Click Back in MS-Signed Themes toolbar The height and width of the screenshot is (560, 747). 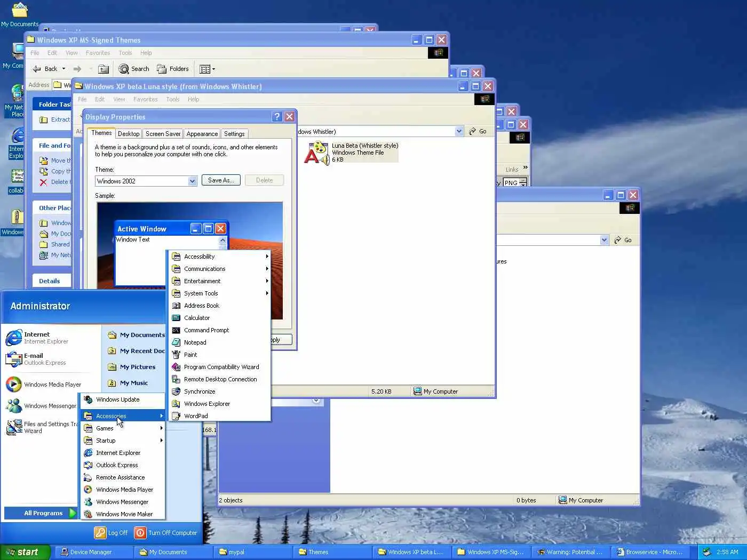(x=45, y=69)
